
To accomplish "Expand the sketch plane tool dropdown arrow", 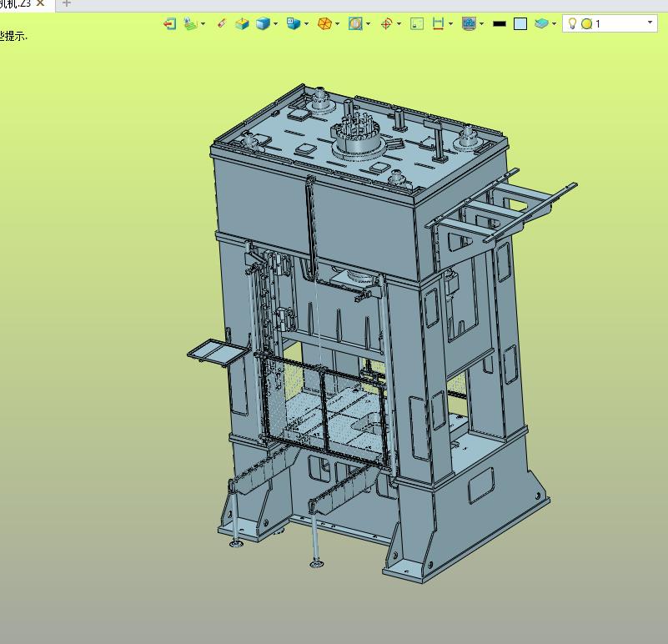I will [x=203, y=24].
